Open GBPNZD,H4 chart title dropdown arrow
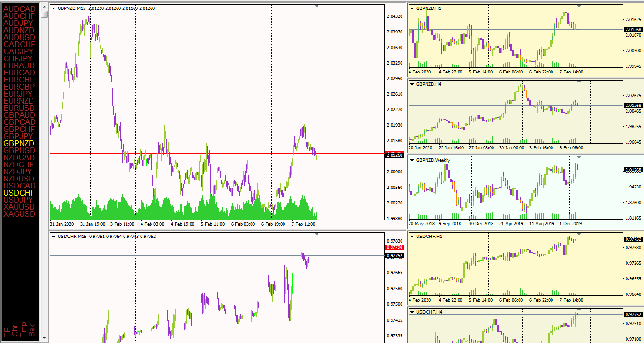Viewport: 644px width, 343px height. coord(412,84)
